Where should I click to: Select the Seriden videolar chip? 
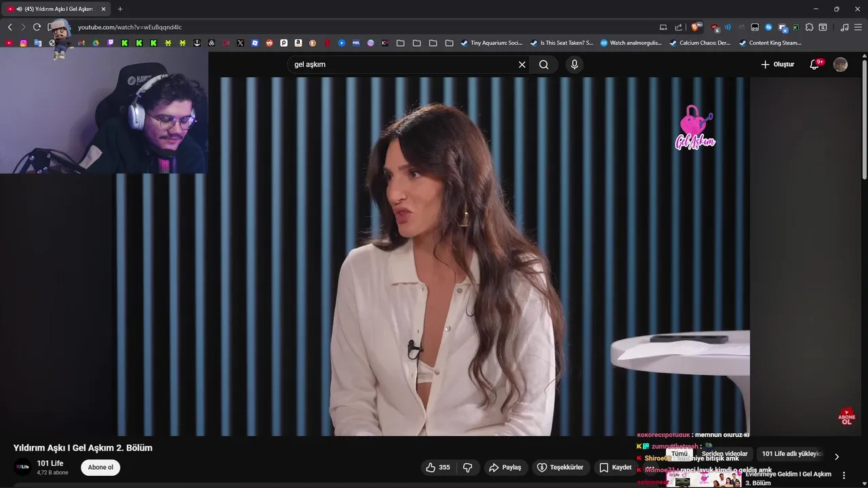pos(725,453)
